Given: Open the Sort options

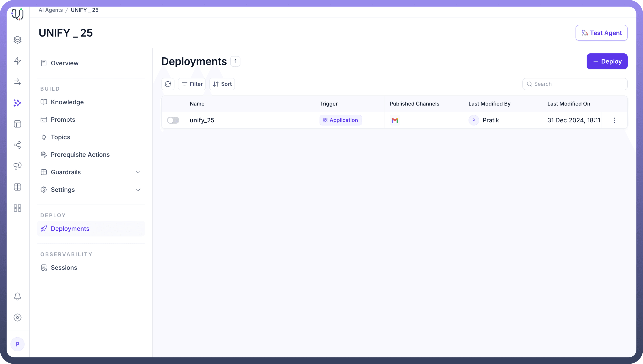Looking at the screenshot, I should coord(222,84).
